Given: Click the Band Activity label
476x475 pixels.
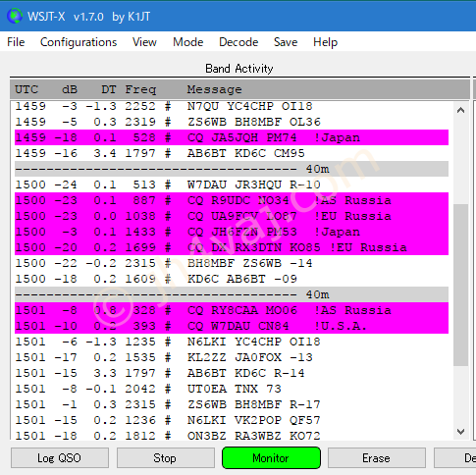Looking at the screenshot, I should coord(239,69).
